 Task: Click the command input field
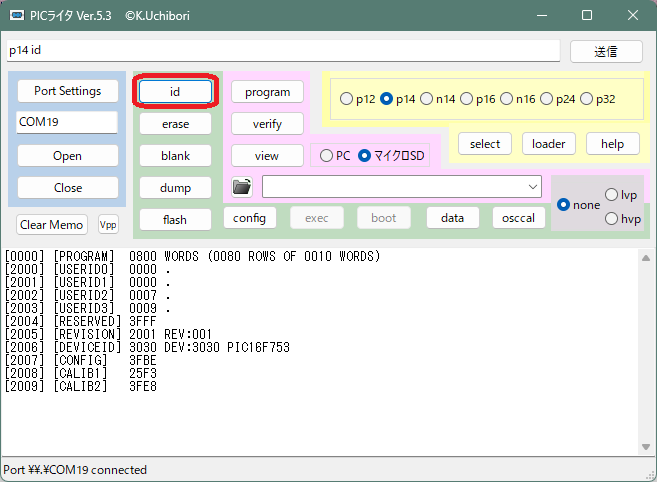click(x=282, y=50)
